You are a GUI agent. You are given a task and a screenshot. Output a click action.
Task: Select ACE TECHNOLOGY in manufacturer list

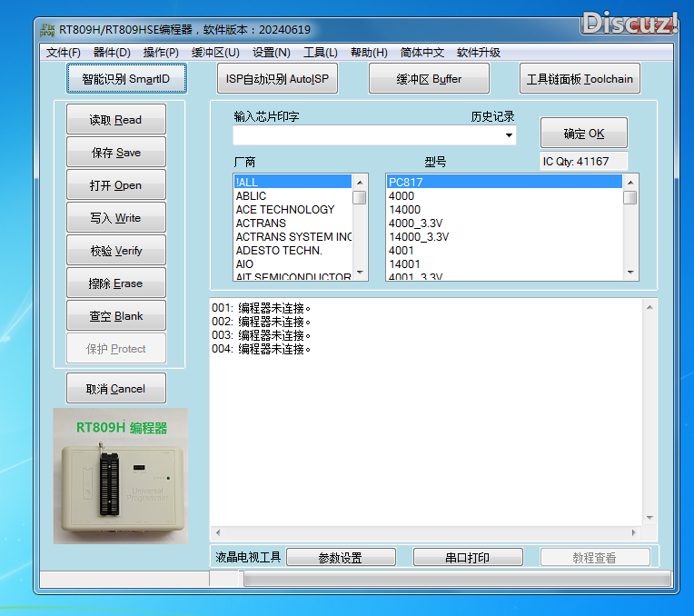(x=285, y=210)
